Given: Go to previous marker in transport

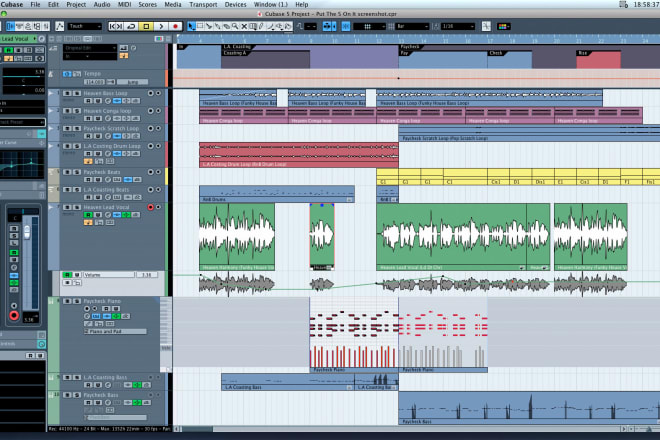Looking at the screenshot, I should [x=112, y=27].
